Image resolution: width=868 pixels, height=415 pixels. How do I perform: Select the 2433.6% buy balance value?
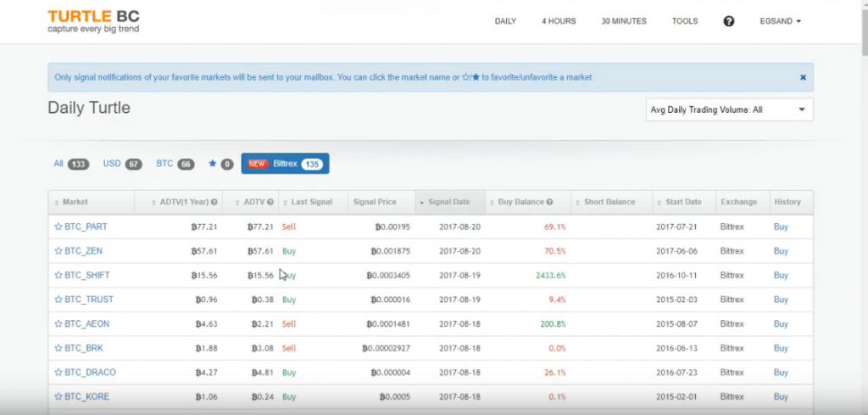[x=551, y=275]
